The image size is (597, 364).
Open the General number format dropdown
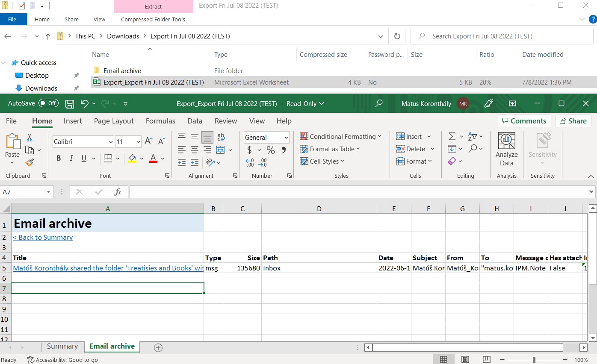pyautogui.click(x=286, y=138)
